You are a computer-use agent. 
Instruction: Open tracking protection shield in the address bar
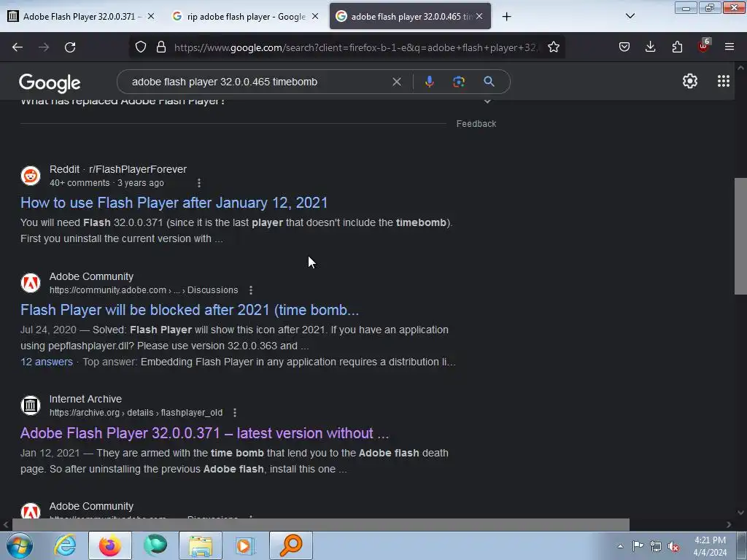click(141, 47)
